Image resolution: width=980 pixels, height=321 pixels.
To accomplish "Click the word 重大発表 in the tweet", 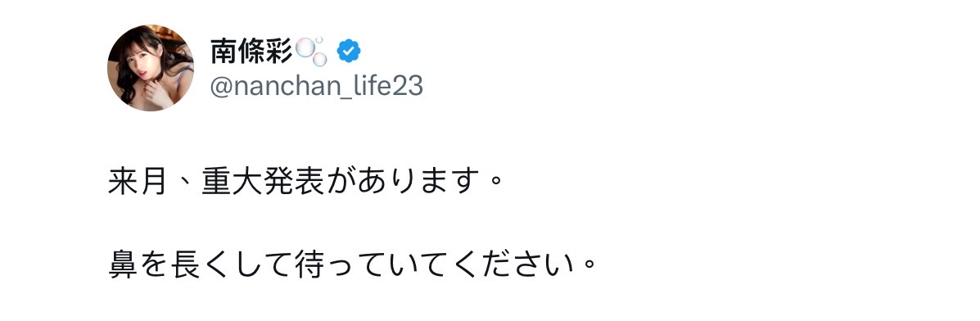I will click(263, 182).
